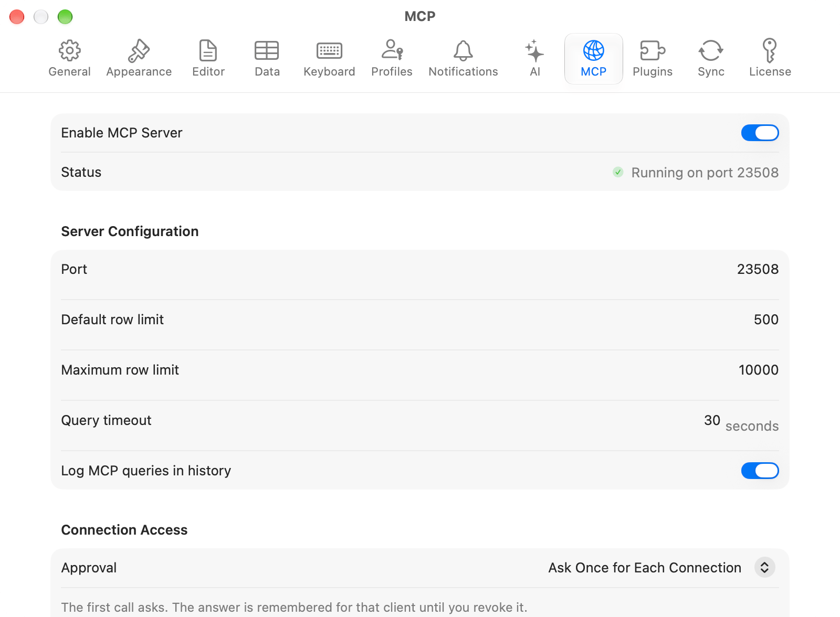
Task: Edit the Query timeout value 30
Action: [712, 420]
